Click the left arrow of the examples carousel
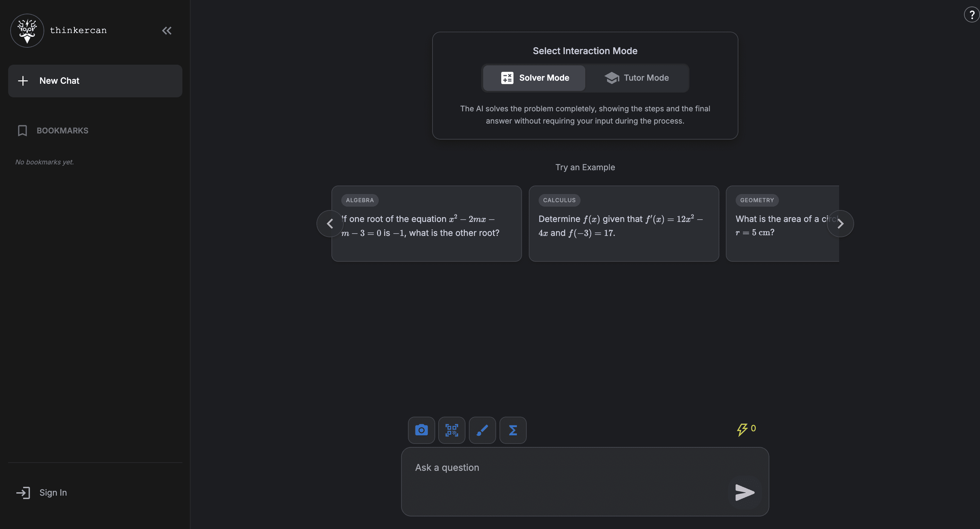This screenshot has width=980, height=529. [329, 223]
